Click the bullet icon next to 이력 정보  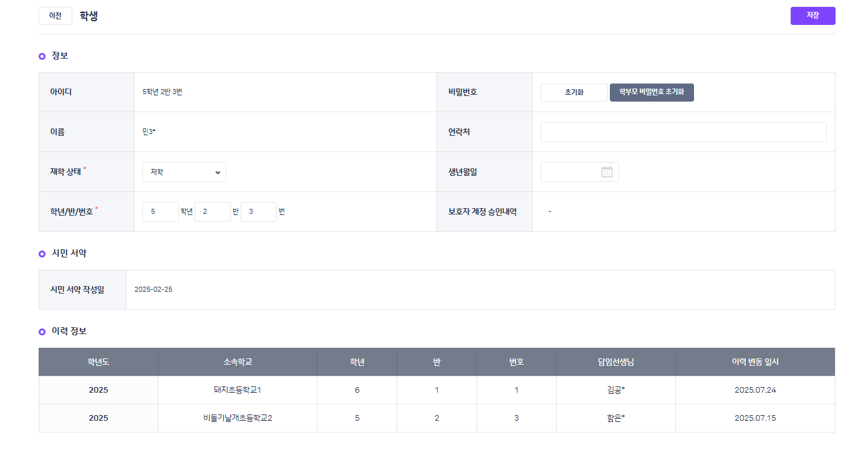42,332
